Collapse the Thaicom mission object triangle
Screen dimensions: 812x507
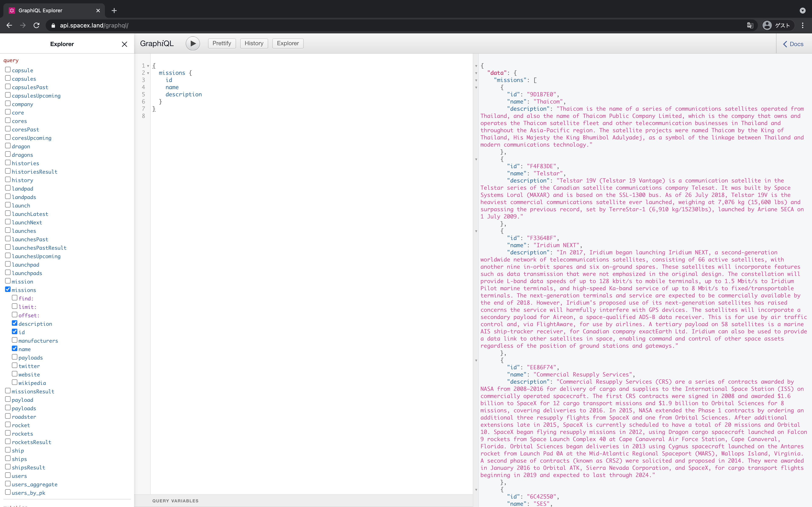476,87
